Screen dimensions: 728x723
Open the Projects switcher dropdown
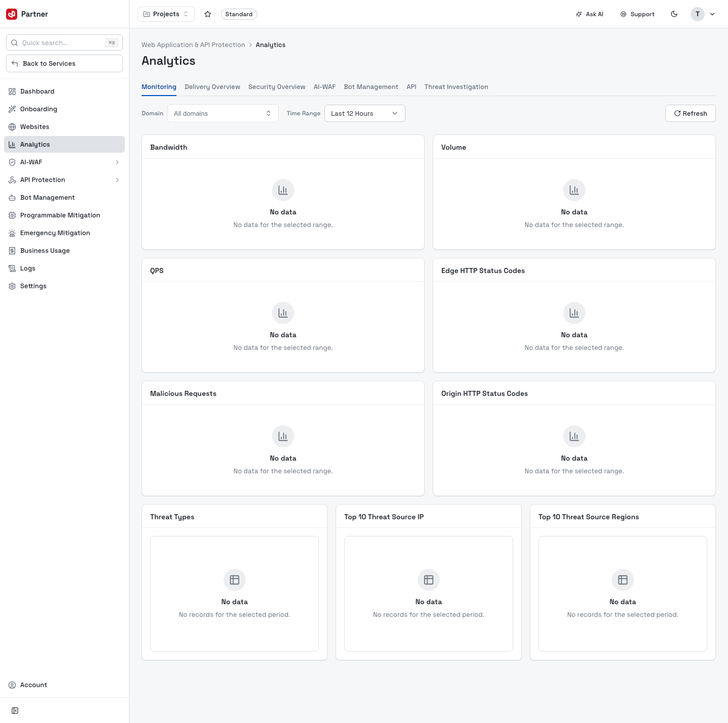(x=166, y=14)
